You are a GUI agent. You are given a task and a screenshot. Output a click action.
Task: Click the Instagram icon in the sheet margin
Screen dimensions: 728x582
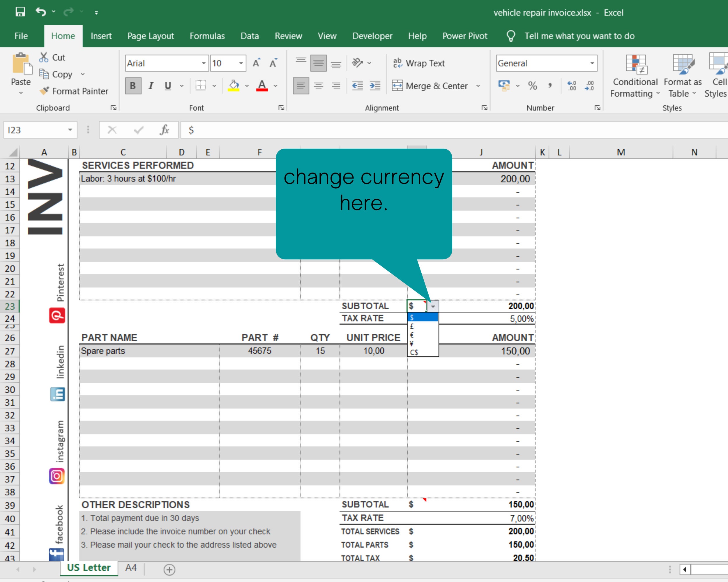click(x=57, y=476)
